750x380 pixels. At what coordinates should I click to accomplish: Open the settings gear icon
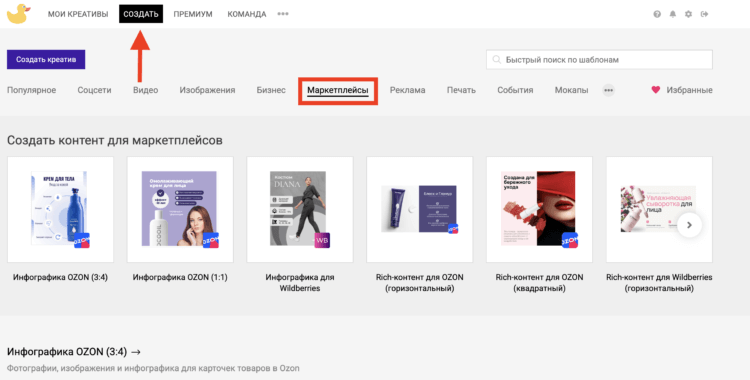click(x=688, y=14)
